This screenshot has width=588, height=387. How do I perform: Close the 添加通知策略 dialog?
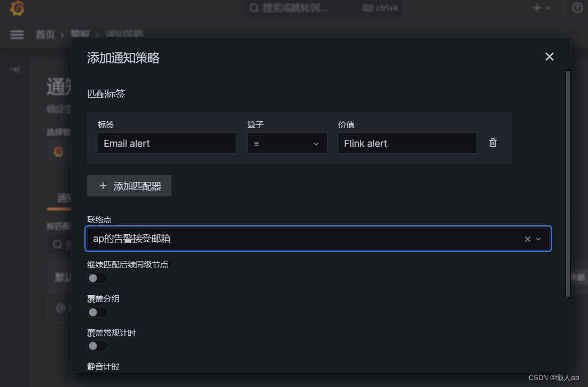(550, 57)
